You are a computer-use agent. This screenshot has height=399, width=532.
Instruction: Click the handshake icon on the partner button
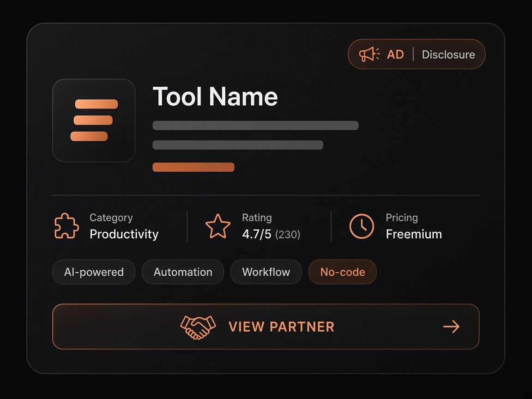(198, 327)
